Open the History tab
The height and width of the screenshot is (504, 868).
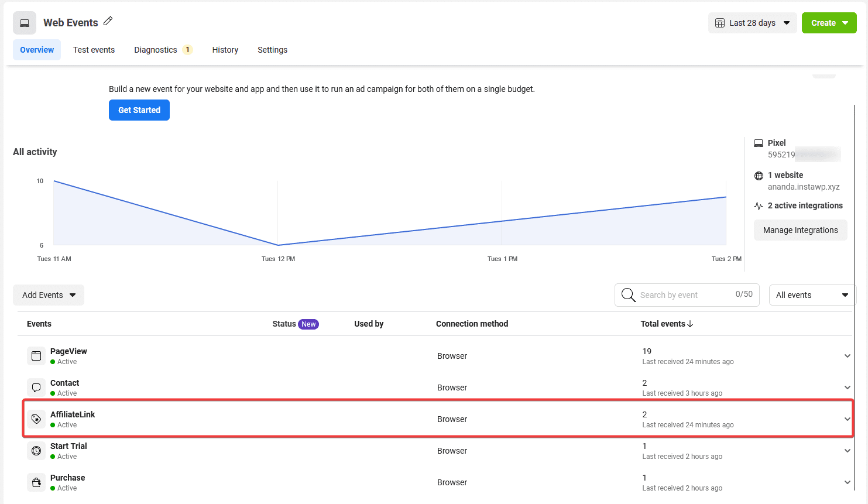tap(225, 50)
